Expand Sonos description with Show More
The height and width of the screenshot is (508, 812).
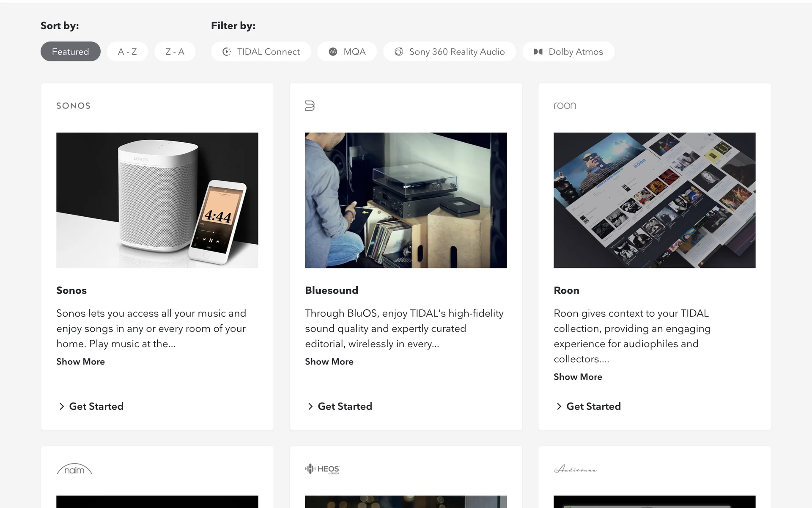point(80,362)
